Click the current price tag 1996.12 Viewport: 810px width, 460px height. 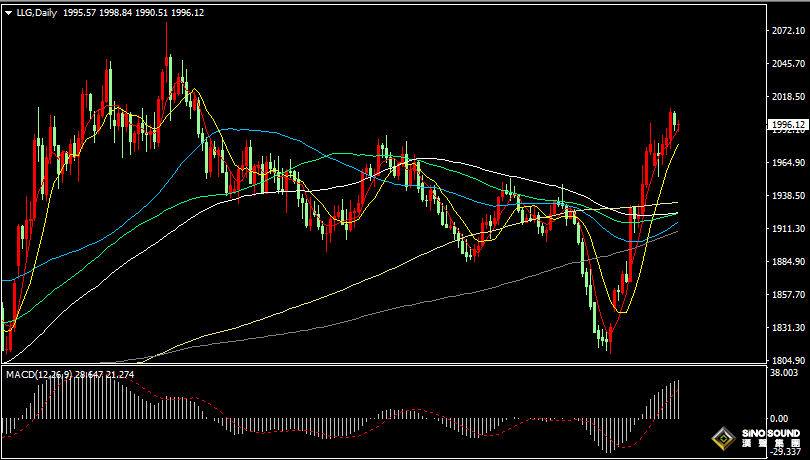coord(787,125)
